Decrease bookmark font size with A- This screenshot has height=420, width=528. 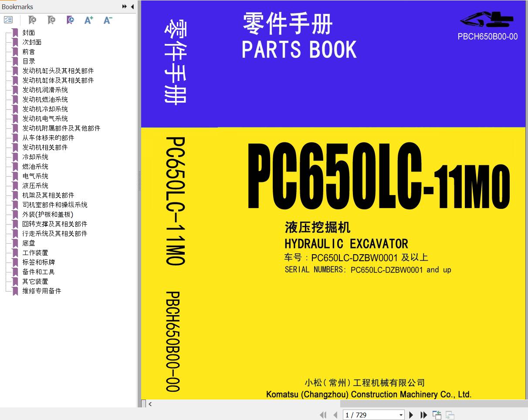point(108,20)
